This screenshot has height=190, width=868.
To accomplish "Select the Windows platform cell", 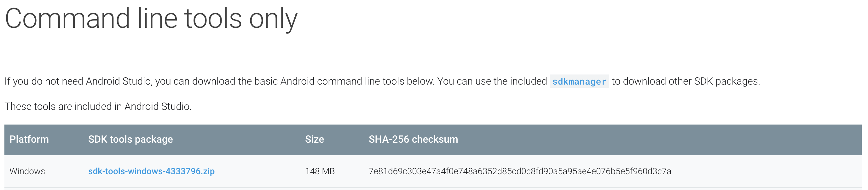I will [x=27, y=171].
